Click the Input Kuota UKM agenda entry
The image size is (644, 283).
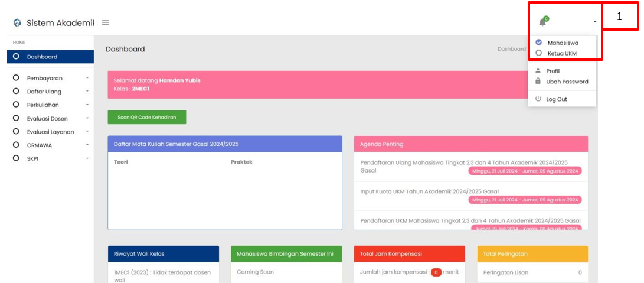click(x=429, y=191)
